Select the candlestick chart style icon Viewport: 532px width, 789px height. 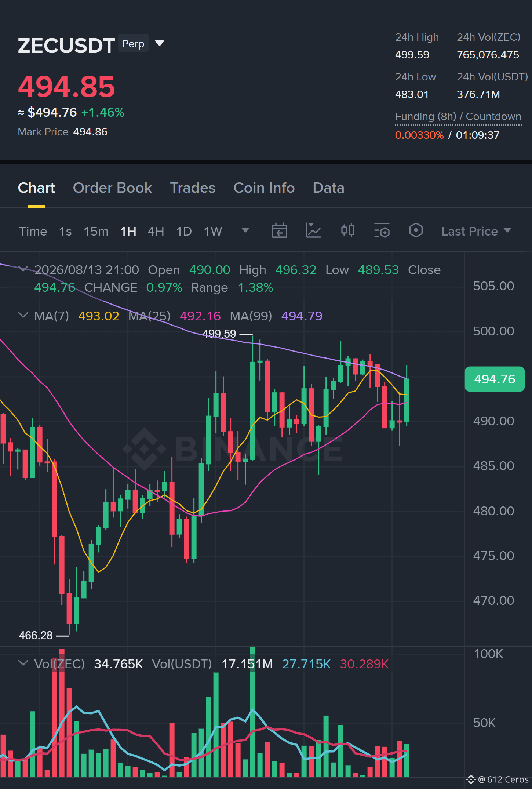click(347, 231)
